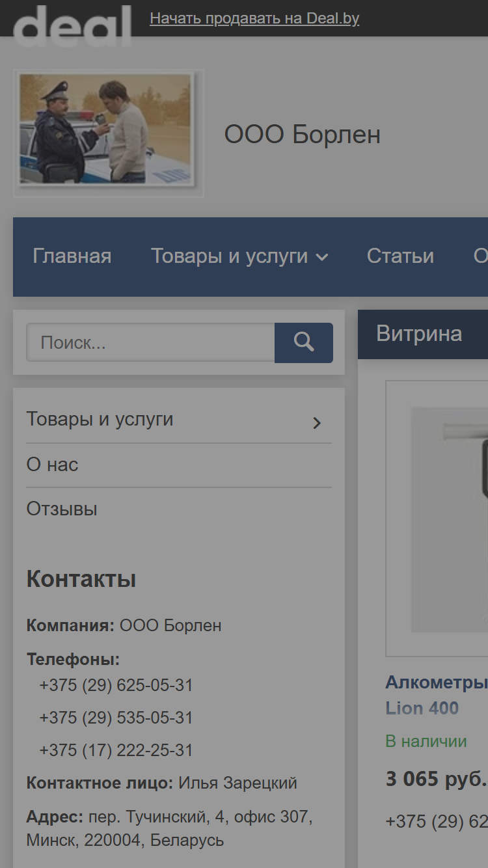Screen dimensions: 488x868
Task: Click product price 3 065 руб.
Action: [x=437, y=779]
